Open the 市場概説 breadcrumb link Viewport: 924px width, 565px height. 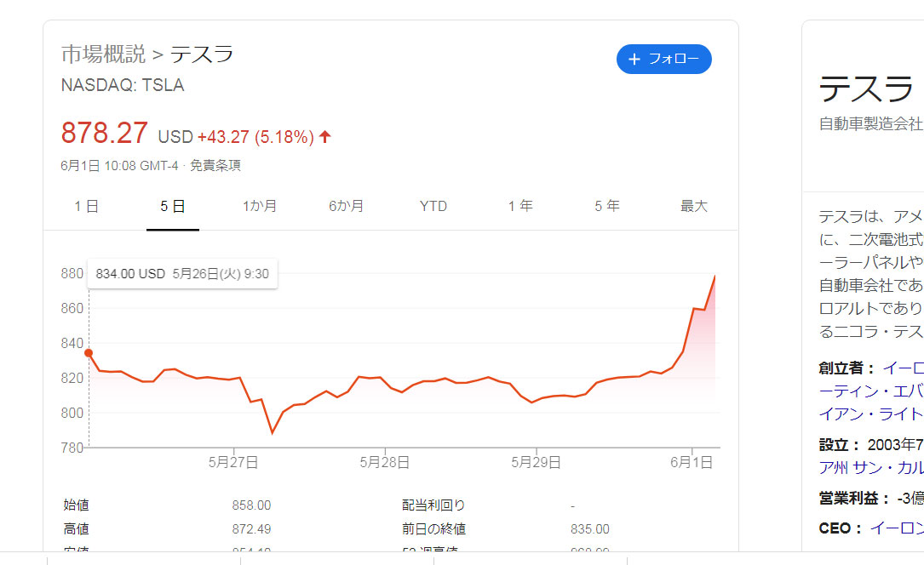pyautogui.click(x=103, y=54)
